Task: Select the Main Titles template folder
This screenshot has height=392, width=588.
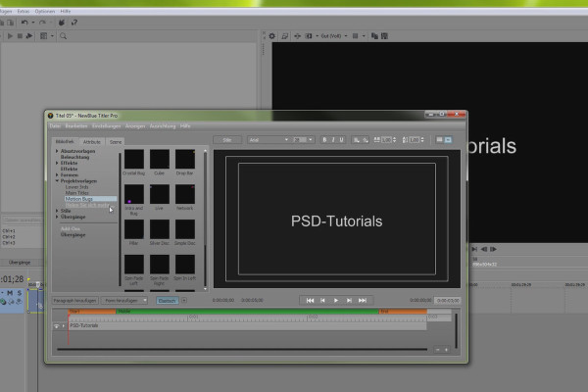Action: point(76,193)
